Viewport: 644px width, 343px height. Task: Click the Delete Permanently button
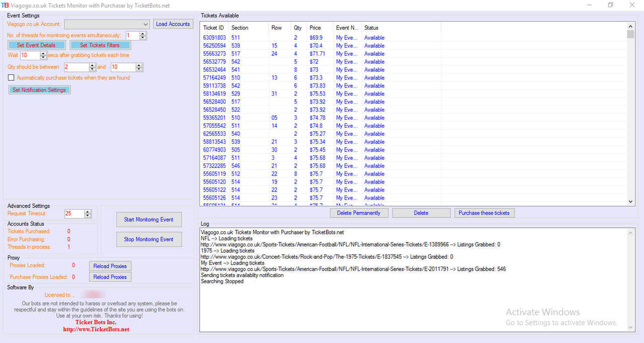[x=359, y=213]
